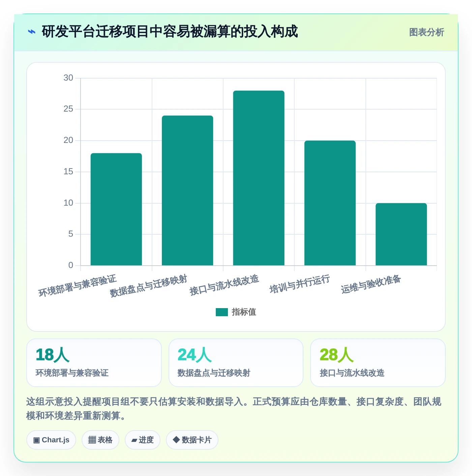Open the 28人 data card
The height and width of the screenshot is (476, 472).
tap(378, 363)
